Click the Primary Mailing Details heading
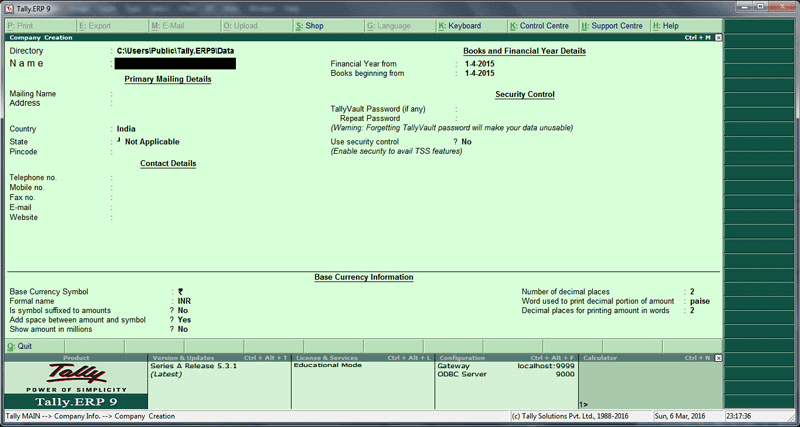The width and height of the screenshot is (800, 427). (168, 80)
